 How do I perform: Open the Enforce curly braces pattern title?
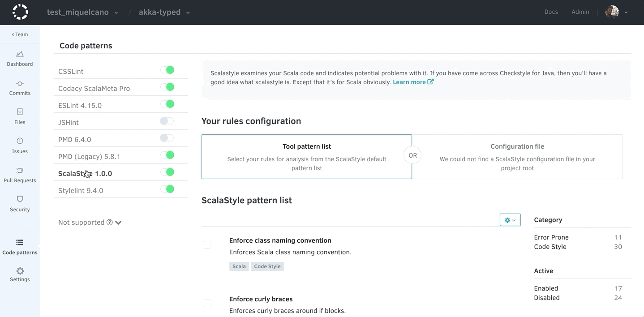point(261,299)
